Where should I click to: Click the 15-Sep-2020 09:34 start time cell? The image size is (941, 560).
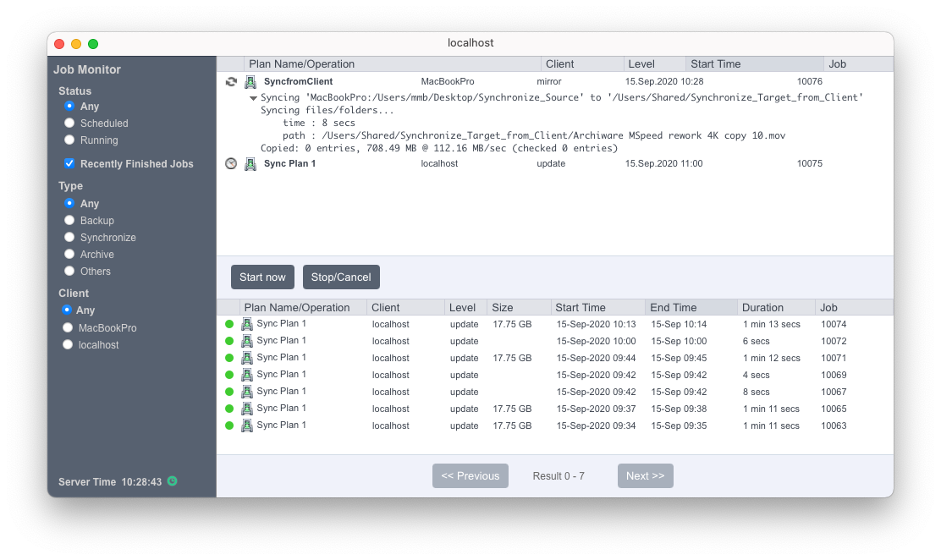(x=596, y=425)
